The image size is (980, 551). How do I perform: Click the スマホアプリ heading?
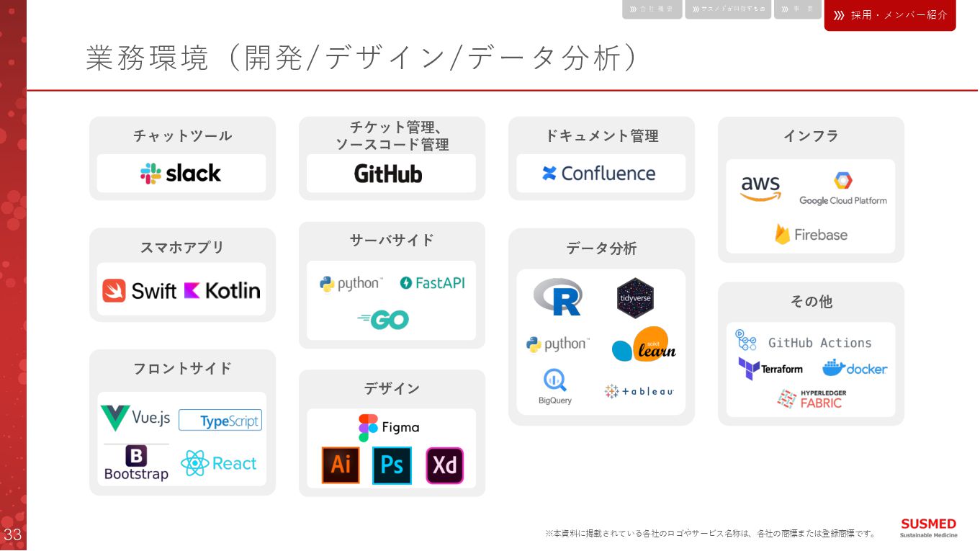pyautogui.click(x=182, y=247)
